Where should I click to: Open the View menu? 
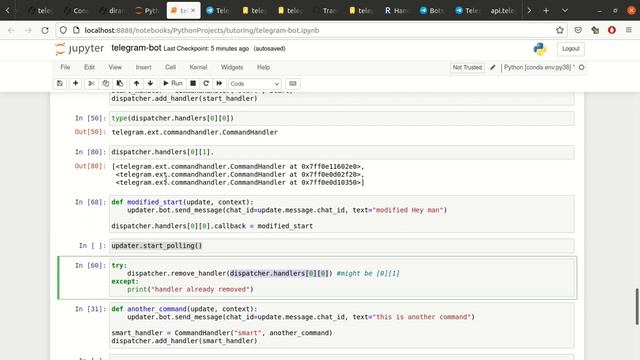(x=115, y=67)
